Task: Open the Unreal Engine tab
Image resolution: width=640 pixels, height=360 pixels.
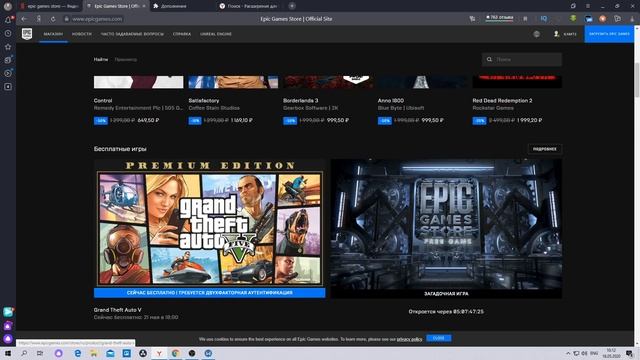Action: [x=216, y=34]
